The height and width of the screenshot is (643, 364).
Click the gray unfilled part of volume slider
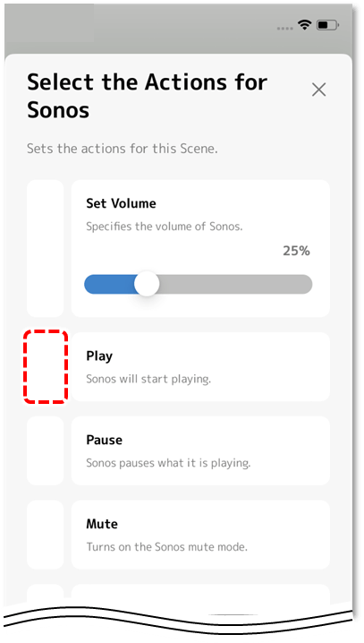click(x=235, y=284)
